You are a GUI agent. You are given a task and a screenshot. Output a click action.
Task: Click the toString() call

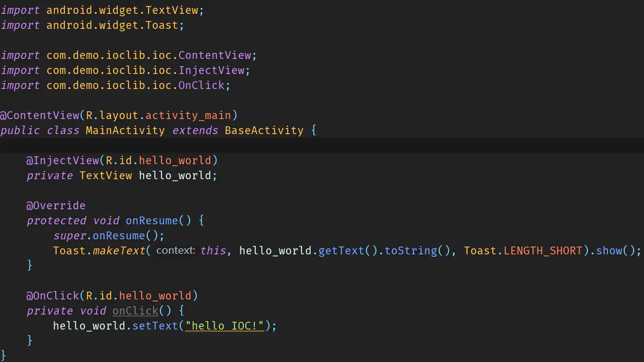point(418,251)
